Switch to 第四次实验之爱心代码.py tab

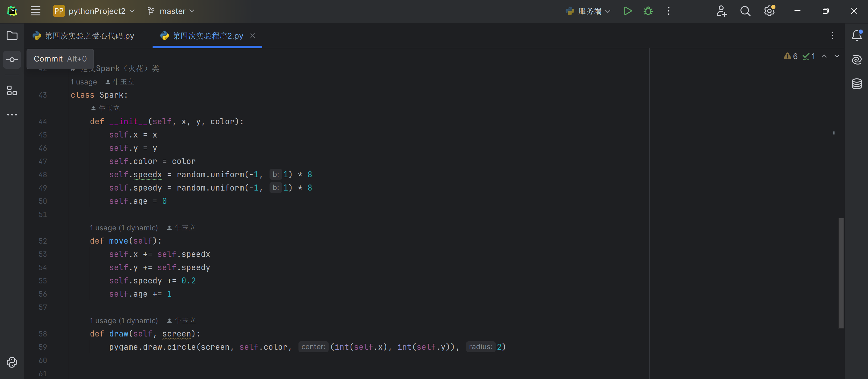tap(84, 36)
